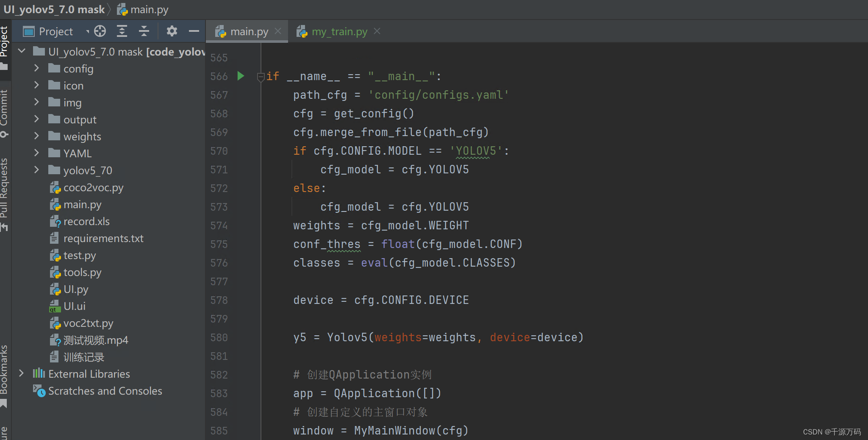Screen dimensions: 868x440
Task: Run main.py using the green gutter run arrow
Action: click(241, 76)
